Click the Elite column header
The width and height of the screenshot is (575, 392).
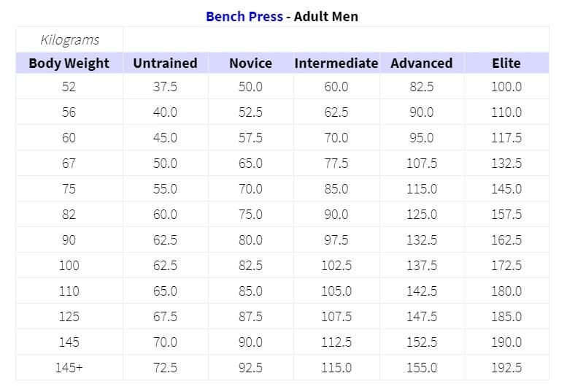point(506,63)
